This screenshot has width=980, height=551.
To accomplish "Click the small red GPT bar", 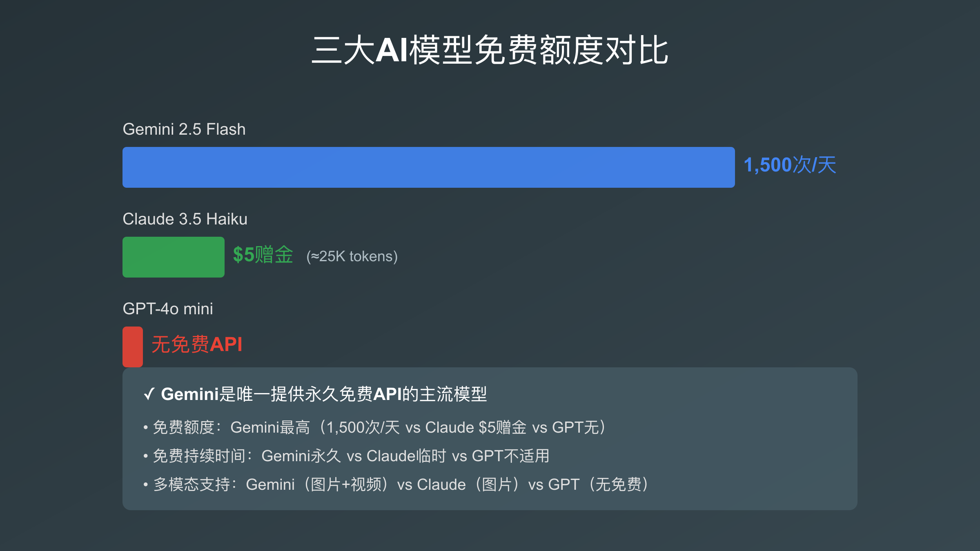I will (133, 347).
